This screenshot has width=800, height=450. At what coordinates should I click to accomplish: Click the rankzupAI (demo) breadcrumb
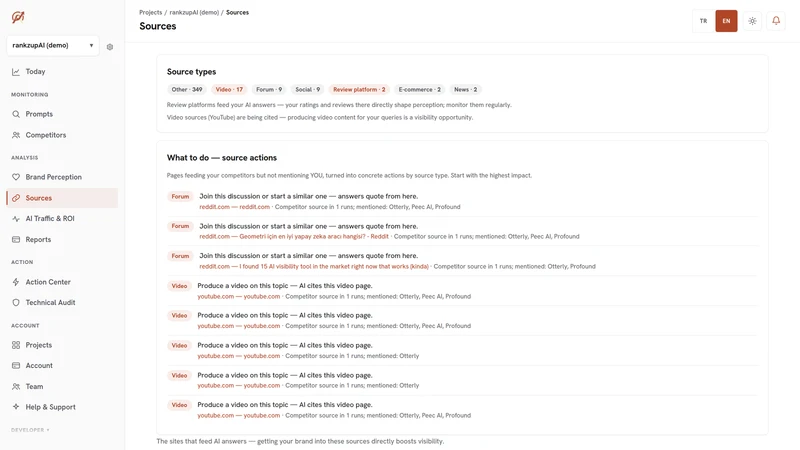[194, 12]
